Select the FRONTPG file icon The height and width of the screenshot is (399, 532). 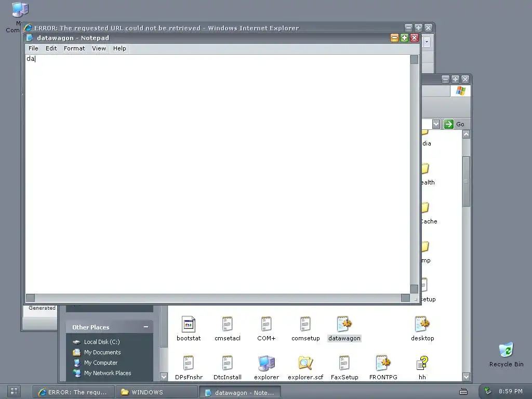coord(383,368)
